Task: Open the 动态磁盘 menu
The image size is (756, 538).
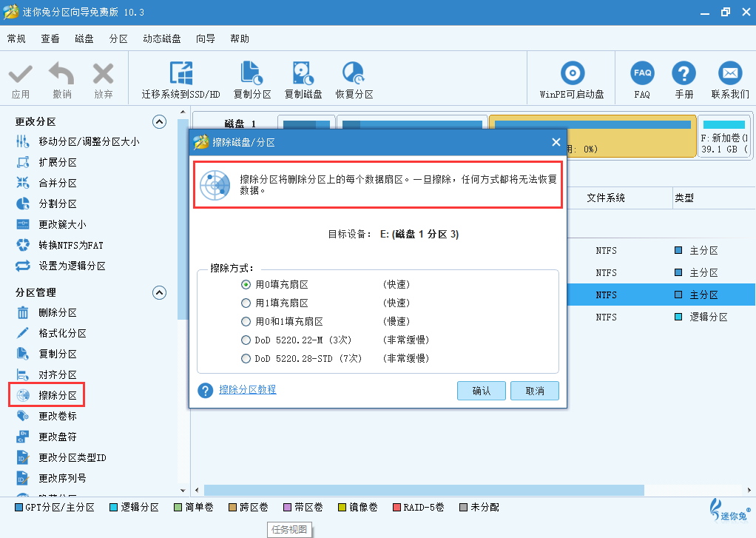Action: (x=162, y=38)
